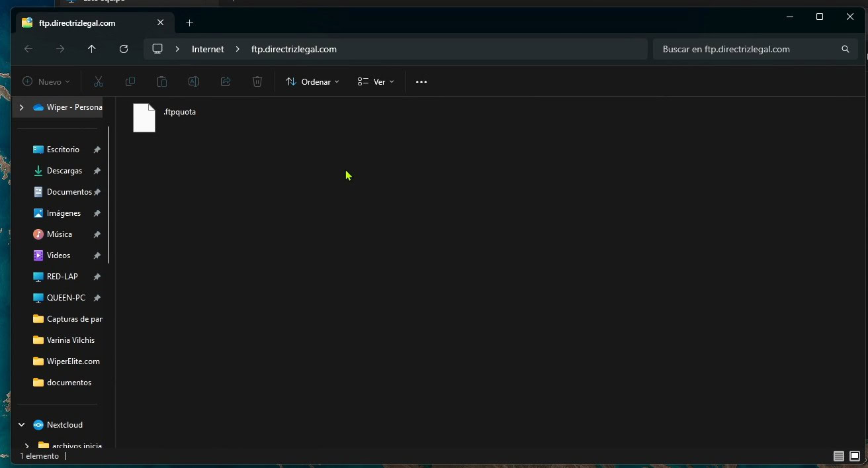Click the search magnifier icon

tap(846, 49)
